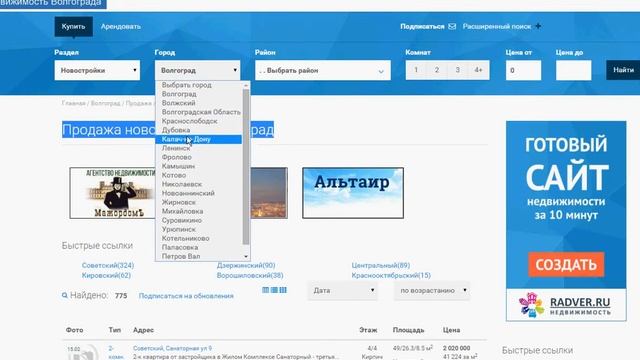Viewport: 640px width, 360px height.
Task: Click the city list scrollbar thumb
Action: (246, 167)
